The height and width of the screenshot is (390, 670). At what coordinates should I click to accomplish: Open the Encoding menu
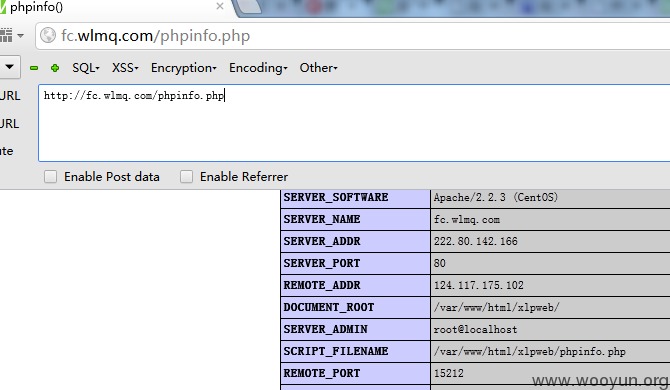click(258, 68)
